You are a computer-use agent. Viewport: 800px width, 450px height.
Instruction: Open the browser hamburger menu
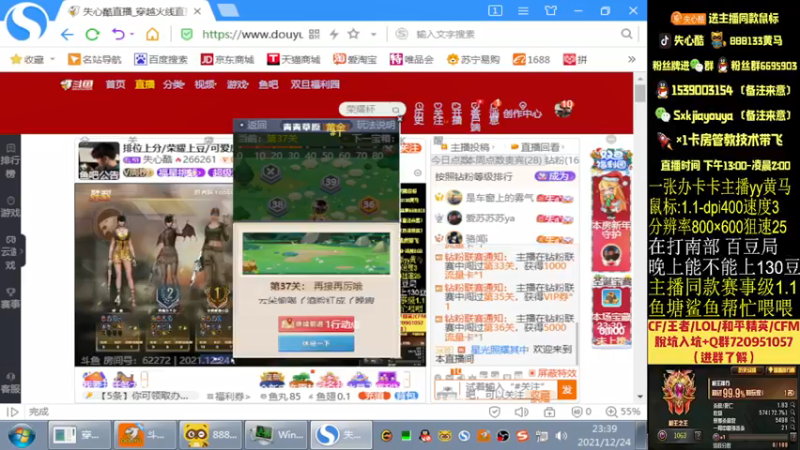523,11
